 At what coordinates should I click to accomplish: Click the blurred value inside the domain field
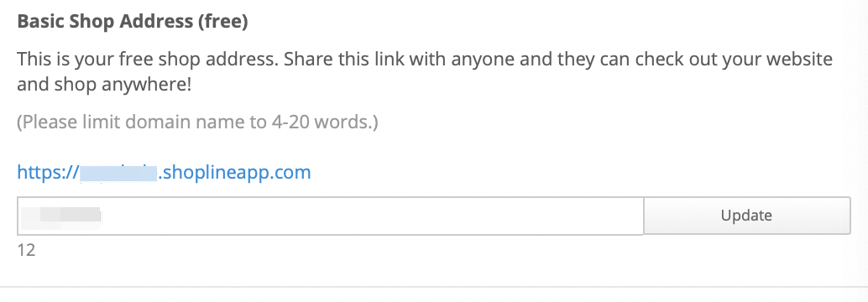point(61,216)
